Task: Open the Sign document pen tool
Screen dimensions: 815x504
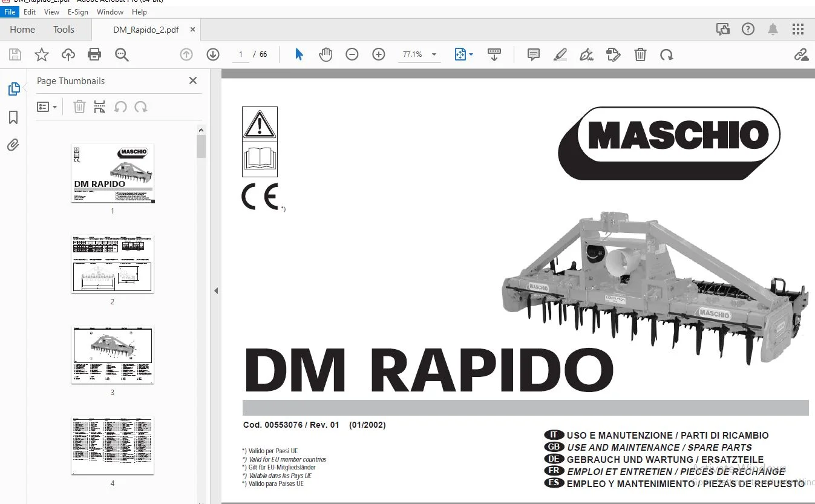Action: tap(586, 55)
